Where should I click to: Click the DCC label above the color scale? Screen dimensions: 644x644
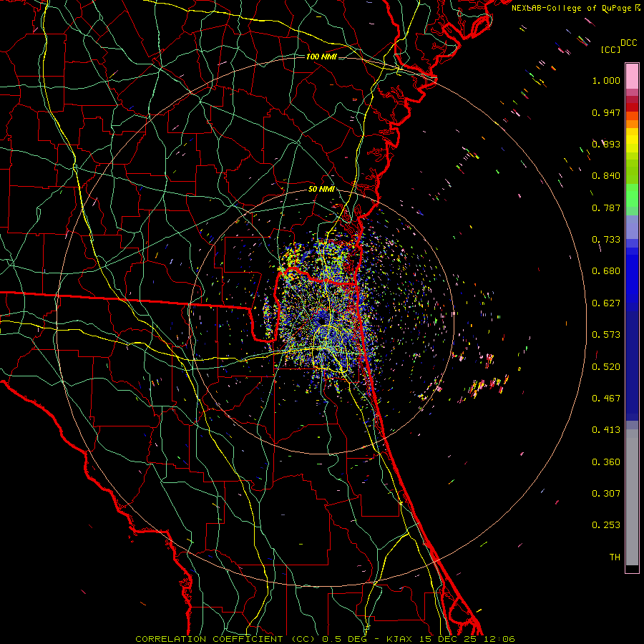[x=629, y=43]
